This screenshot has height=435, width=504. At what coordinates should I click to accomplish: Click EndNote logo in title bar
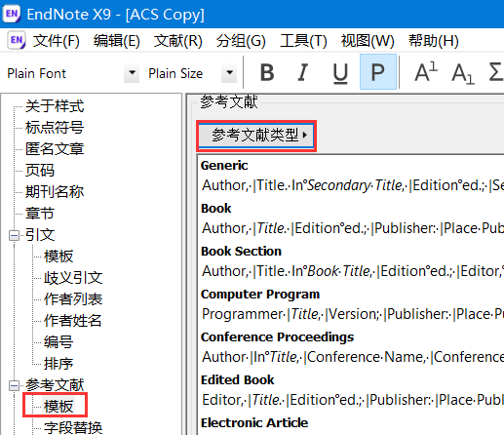coord(12,14)
